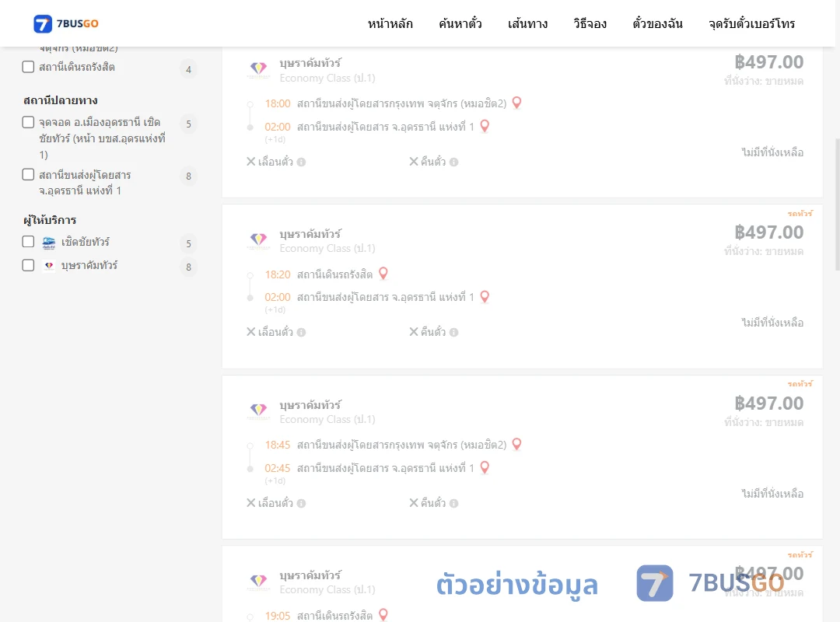Click info icon beside เลื่อนตั๋ว on 18:20 trip
The height and width of the screenshot is (622, 840).
[302, 332]
